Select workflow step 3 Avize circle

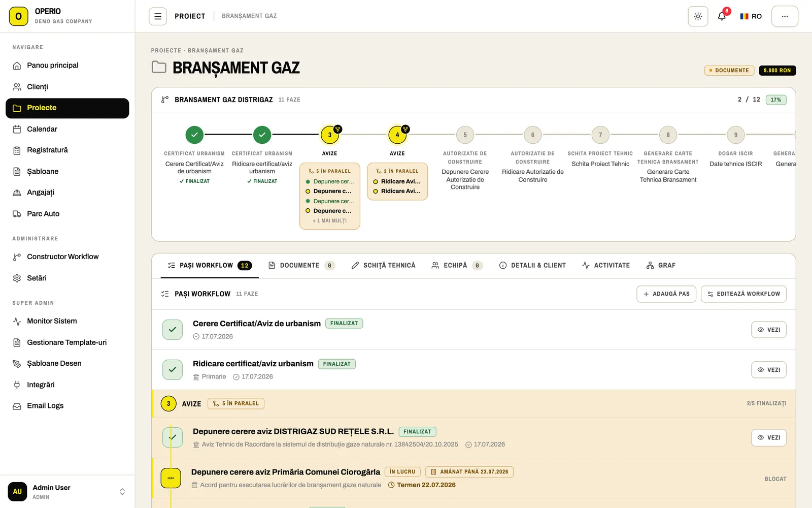pos(330,135)
